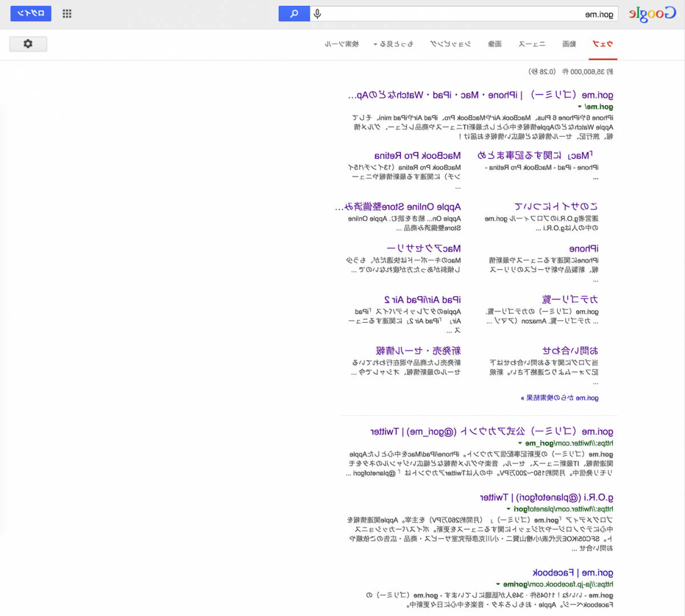Image resolution: width=685 pixels, height=616 pixels.
Task: Open the Google apps grid icon
Action: point(67,13)
